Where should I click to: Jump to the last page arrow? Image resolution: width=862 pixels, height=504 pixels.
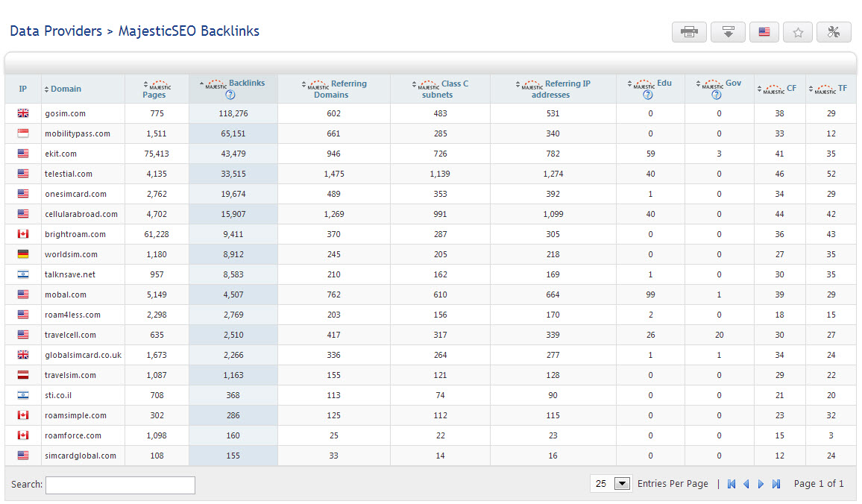[776, 484]
